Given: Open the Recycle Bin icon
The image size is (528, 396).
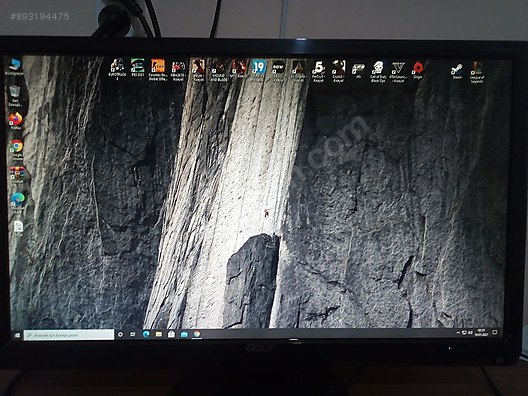Looking at the screenshot, I should tap(14, 96).
